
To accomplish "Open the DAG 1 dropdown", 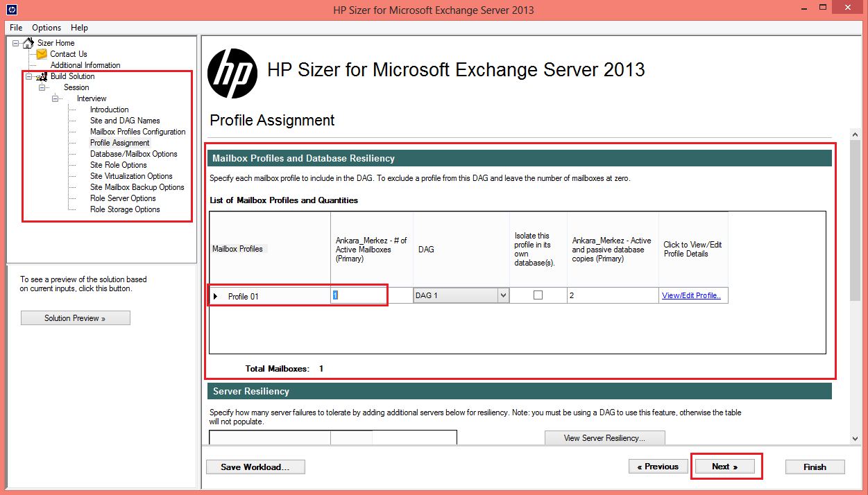I will click(x=503, y=295).
